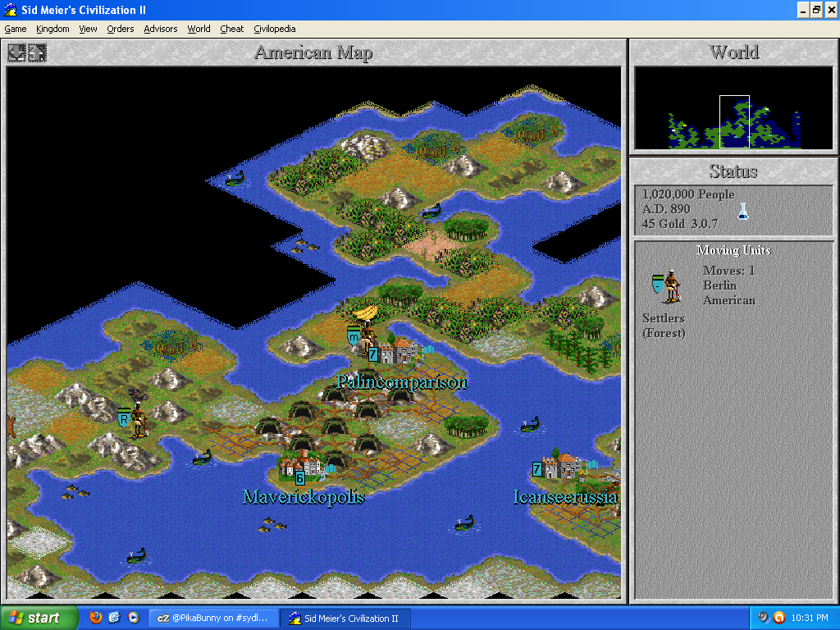Click the gray system tray icon left of the G
840x630 pixels.
click(x=764, y=618)
